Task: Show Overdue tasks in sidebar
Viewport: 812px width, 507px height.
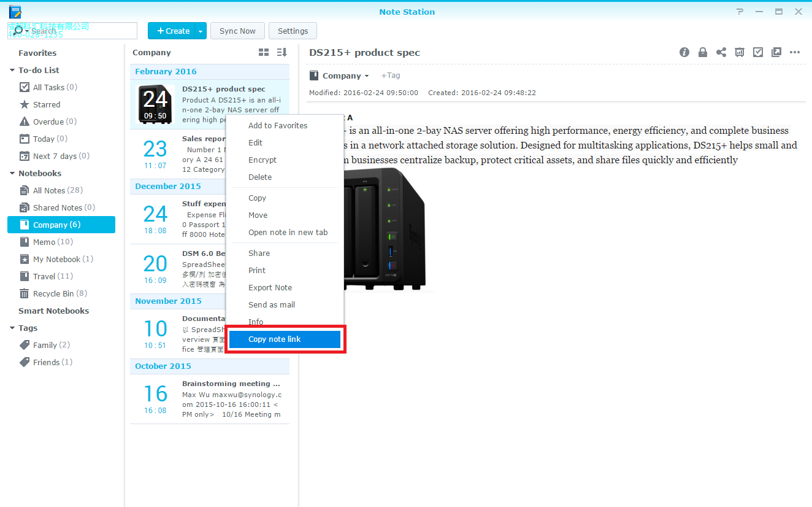Action: point(61,122)
